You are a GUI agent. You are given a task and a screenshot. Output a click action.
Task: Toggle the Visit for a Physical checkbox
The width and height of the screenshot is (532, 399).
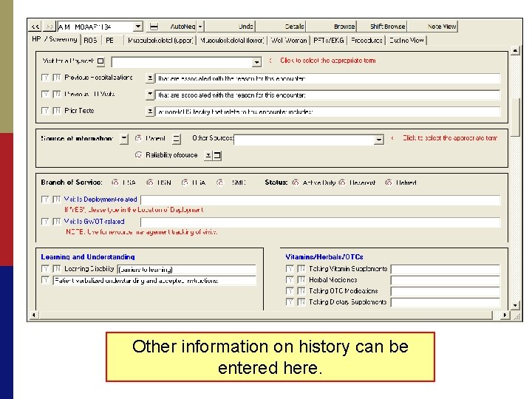(x=100, y=61)
